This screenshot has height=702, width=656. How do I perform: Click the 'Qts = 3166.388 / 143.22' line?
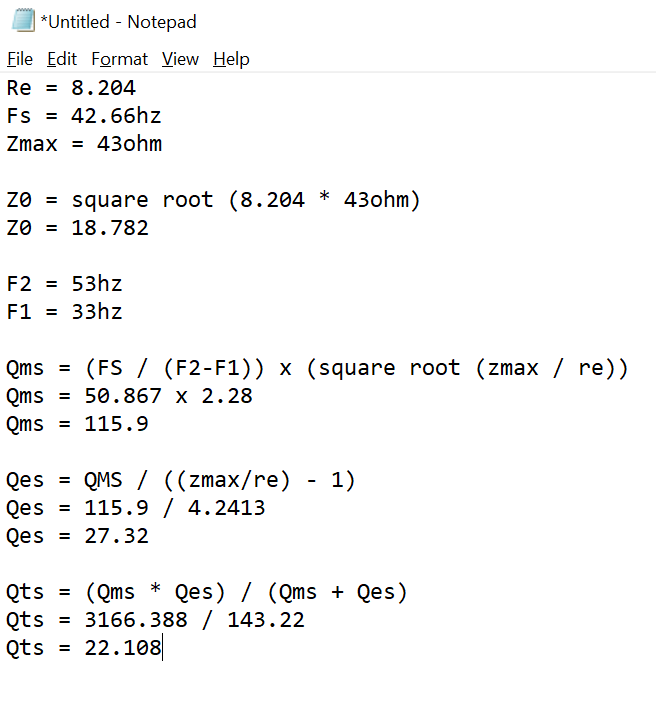[x=155, y=620]
